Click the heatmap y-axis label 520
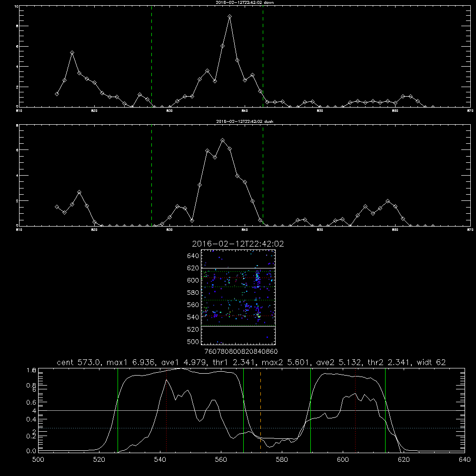The height and width of the screenshot is (476, 476). pos(193,329)
